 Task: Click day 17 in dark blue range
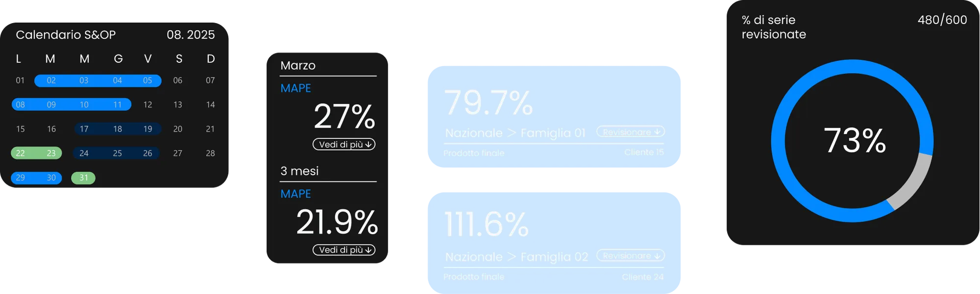(x=84, y=129)
